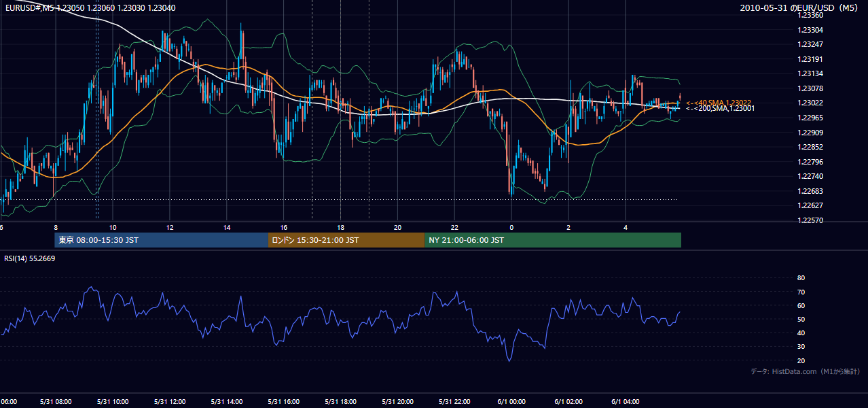Click RSI scale value 50
Viewport: 868px width, 408px height.
tap(801, 319)
